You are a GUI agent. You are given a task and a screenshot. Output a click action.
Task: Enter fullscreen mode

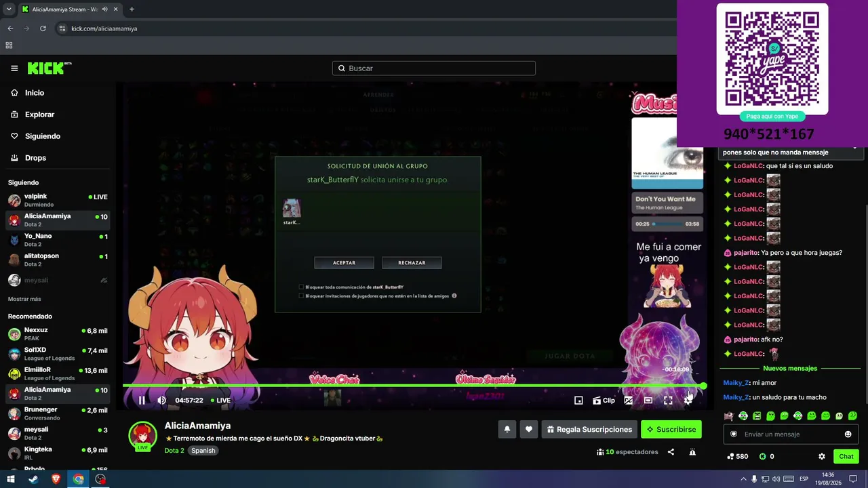668,401
